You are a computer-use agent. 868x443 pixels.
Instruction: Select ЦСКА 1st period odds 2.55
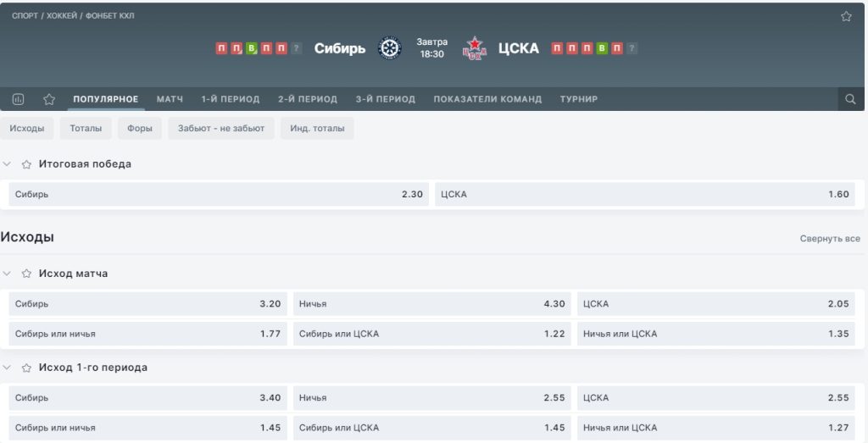pyautogui.click(x=716, y=397)
